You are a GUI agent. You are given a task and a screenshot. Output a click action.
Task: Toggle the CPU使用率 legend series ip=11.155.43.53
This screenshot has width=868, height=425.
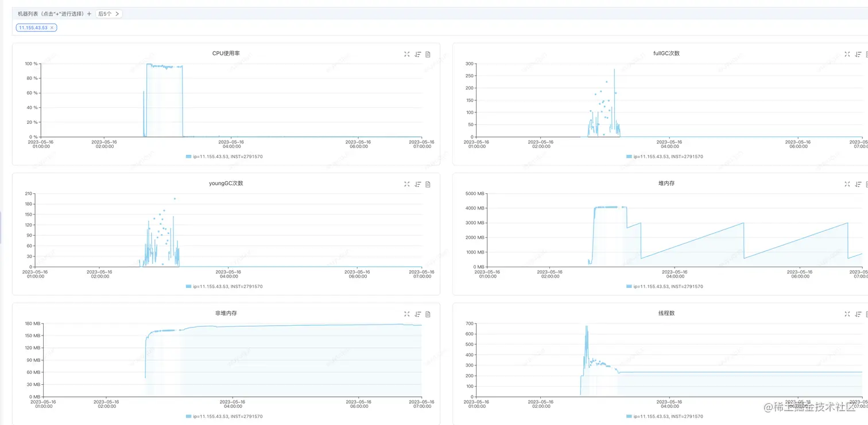coord(224,157)
